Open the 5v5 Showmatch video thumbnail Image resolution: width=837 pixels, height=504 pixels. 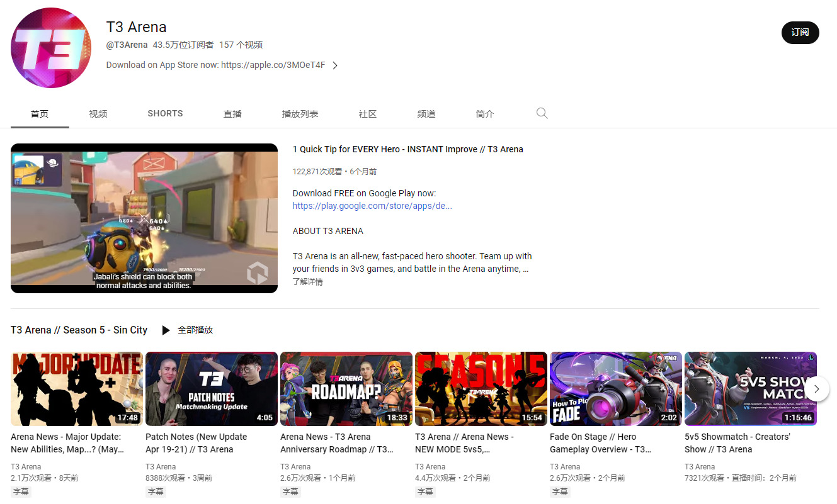(750, 389)
